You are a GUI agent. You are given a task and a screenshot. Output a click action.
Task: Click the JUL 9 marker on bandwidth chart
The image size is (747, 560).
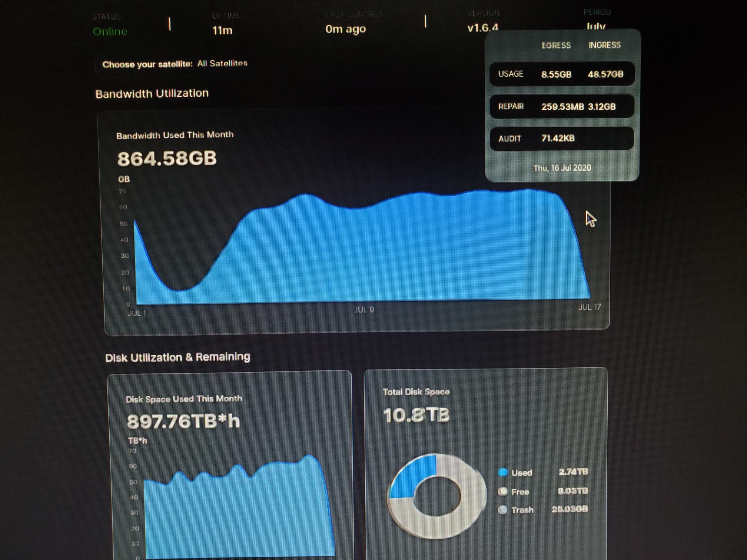364,310
